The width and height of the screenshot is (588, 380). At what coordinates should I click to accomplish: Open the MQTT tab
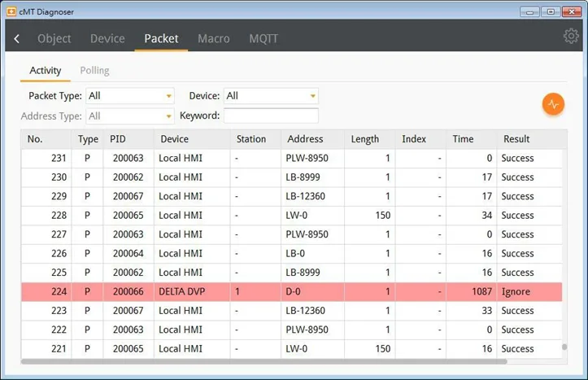pyautogui.click(x=264, y=38)
